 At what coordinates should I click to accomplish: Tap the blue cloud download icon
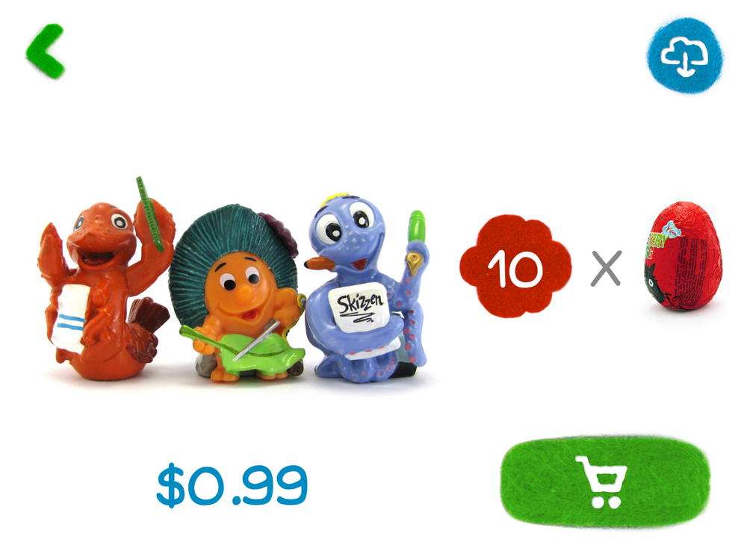(685, 55)
